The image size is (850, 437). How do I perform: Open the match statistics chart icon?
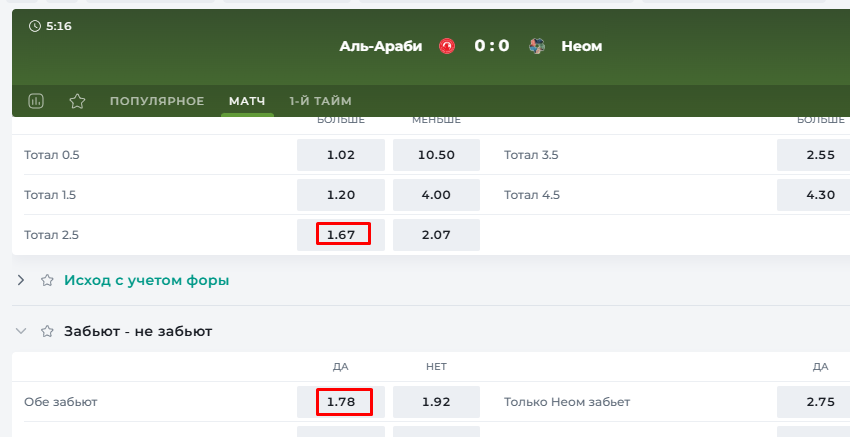pos(36,101)
